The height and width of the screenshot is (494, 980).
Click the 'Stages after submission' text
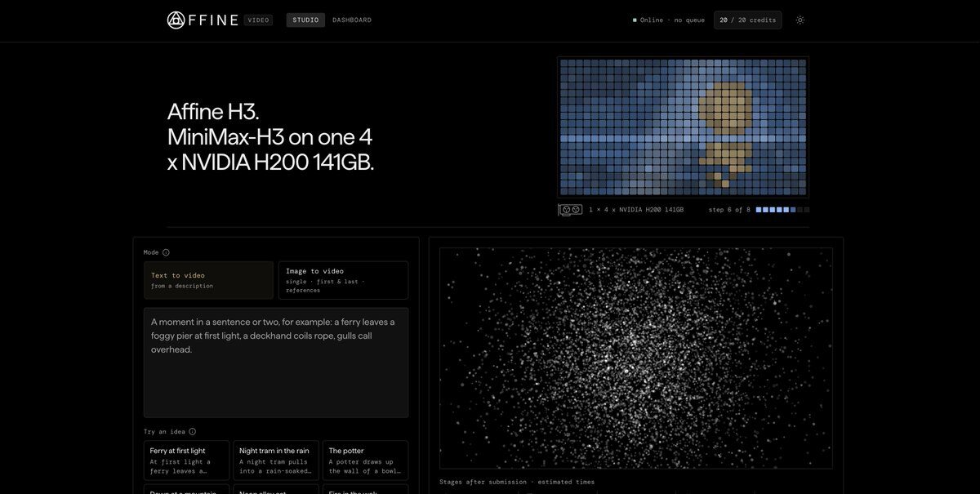483,482
